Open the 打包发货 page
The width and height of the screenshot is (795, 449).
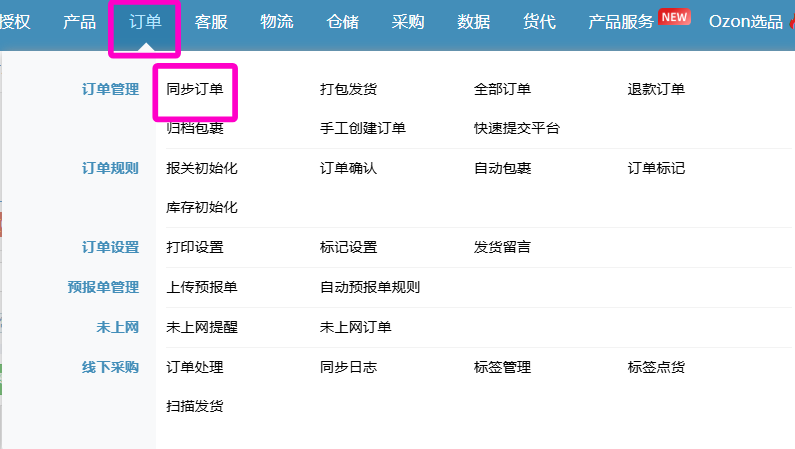pos(348,89)
